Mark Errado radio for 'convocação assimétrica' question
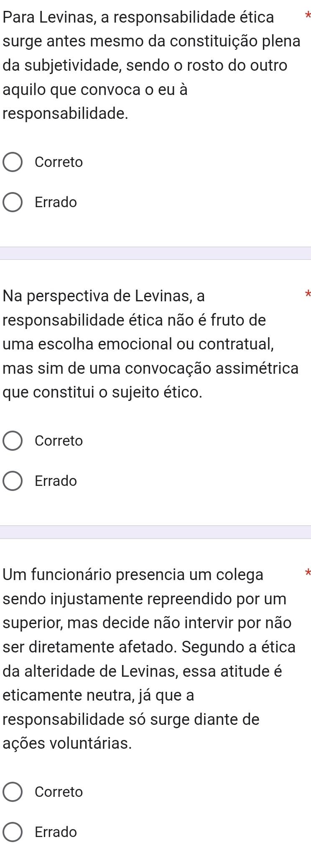This screenshot has width=311, height=868. click(x=13, y=481)
